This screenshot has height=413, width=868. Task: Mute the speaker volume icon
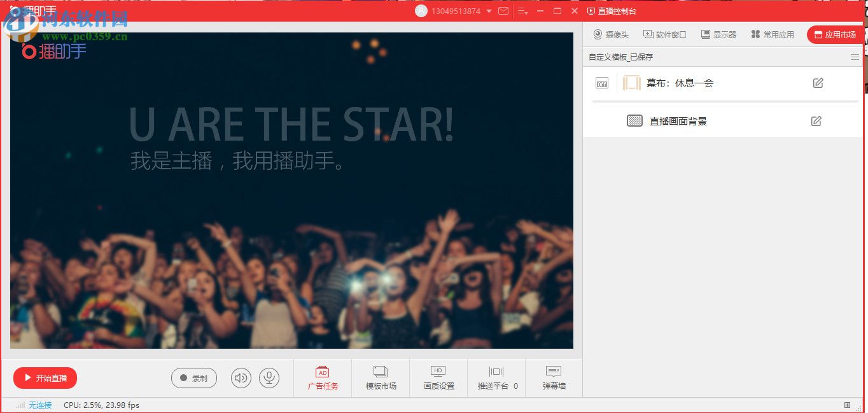[x=241, y=378]
